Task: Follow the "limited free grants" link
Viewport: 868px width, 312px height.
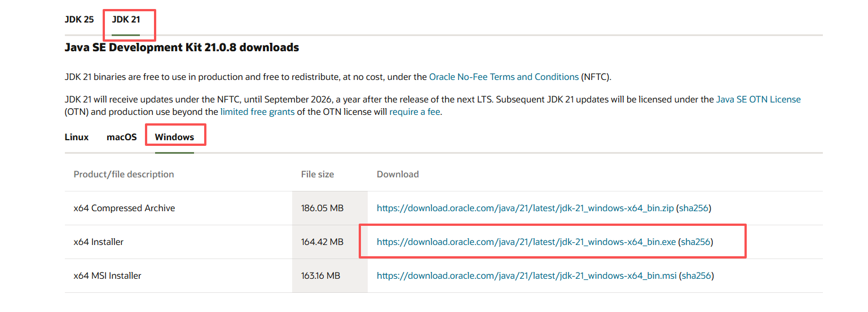Action: click(257, 112)
